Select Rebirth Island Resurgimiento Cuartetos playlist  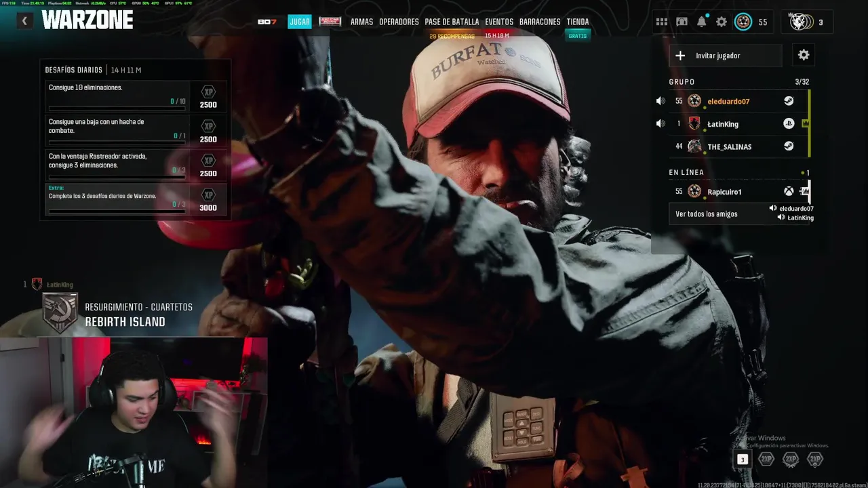pyautogui.click(x=119, y=314)
